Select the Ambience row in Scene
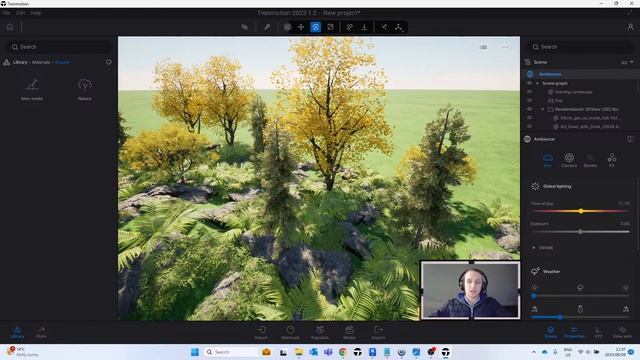 [580, 74]
